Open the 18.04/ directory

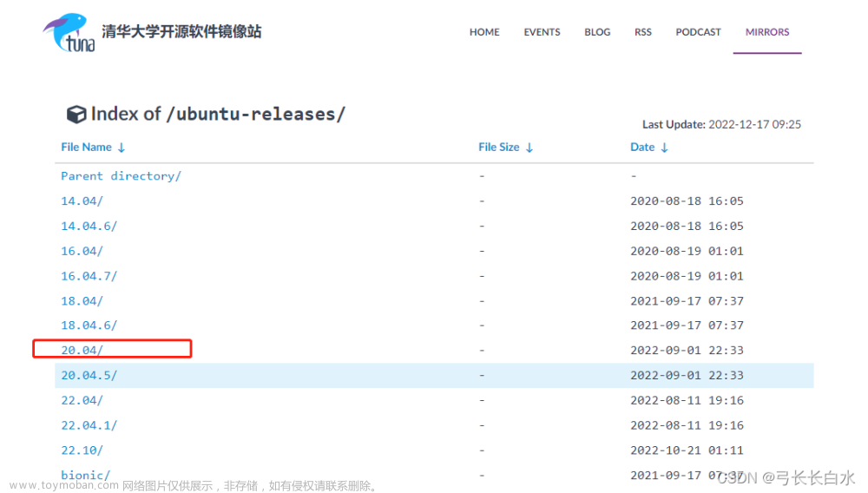click(x=82, y=301)
